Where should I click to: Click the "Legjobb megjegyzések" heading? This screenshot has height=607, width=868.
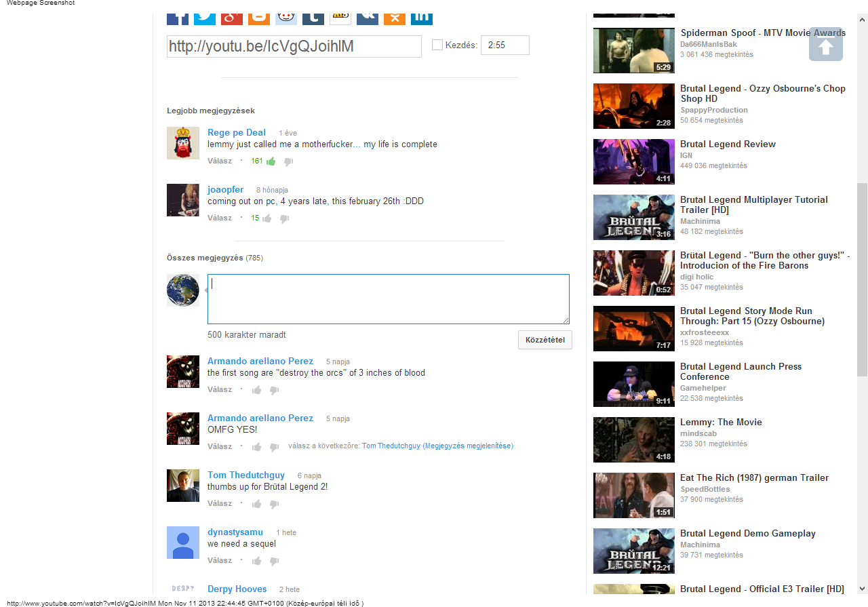click(211, 111)
